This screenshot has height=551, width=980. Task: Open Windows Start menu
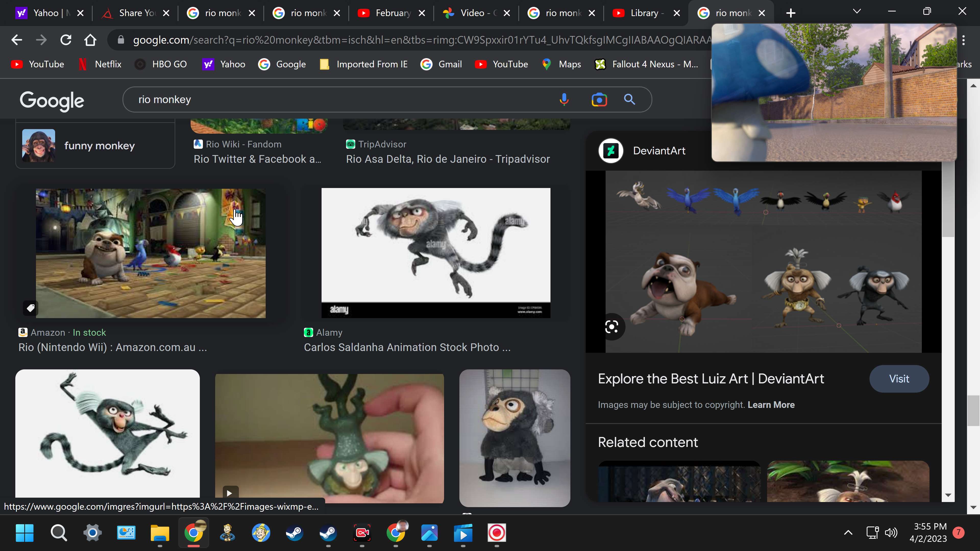pyautogui.click(x=25, y=533)
